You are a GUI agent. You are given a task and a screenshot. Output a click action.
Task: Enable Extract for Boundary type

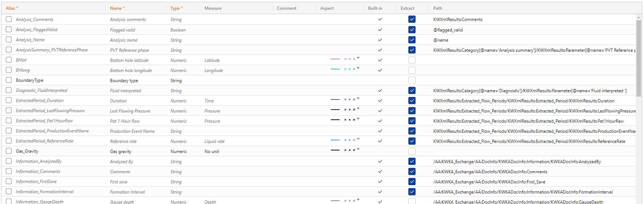[412, 80]
